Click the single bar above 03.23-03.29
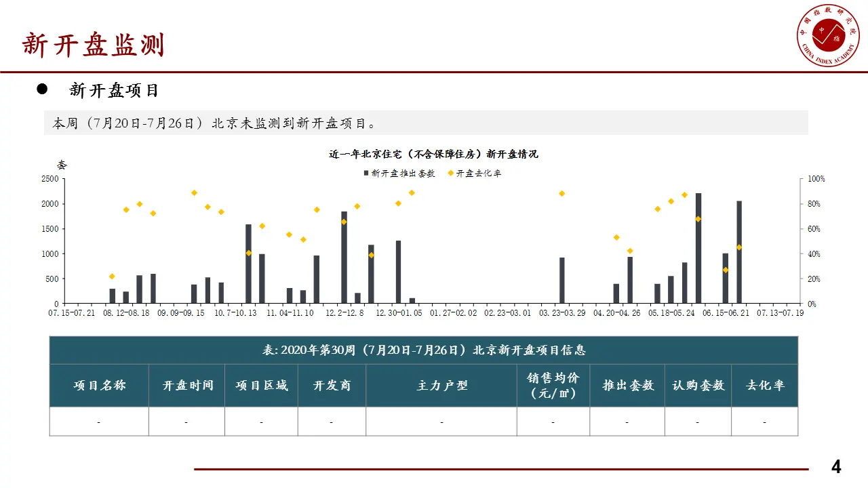 [562, 281]
